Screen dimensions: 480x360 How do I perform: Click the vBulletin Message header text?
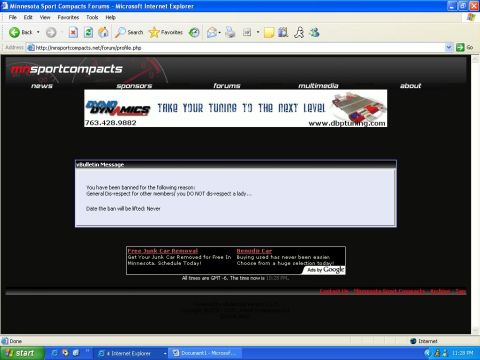point(100,165)
